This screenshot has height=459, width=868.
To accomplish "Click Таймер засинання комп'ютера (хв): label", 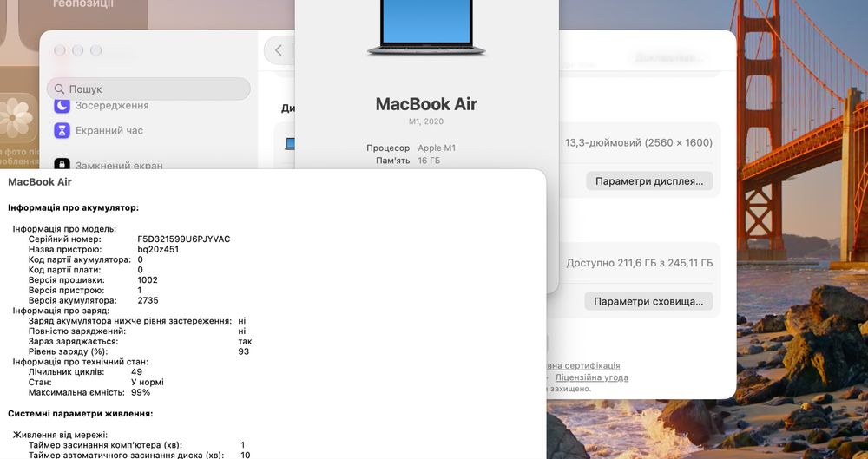I will [x=105, y=444].
